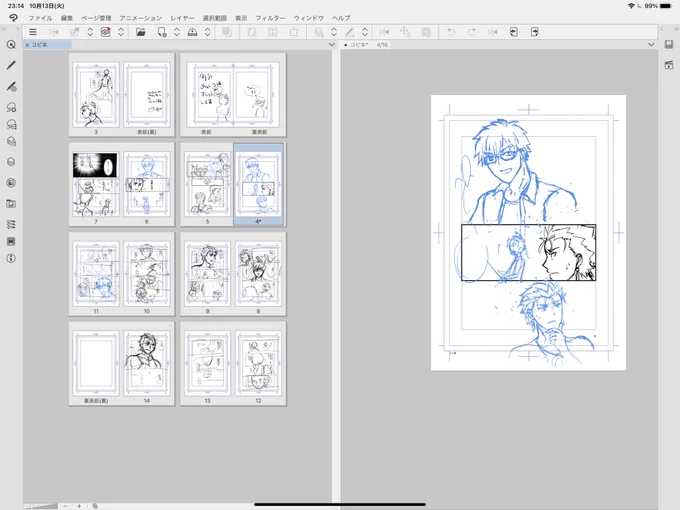The height and width of the screenshot is (510, 680).
Task: Click thumbnail zoom in plus button
Action: click(x=79, y=506)
